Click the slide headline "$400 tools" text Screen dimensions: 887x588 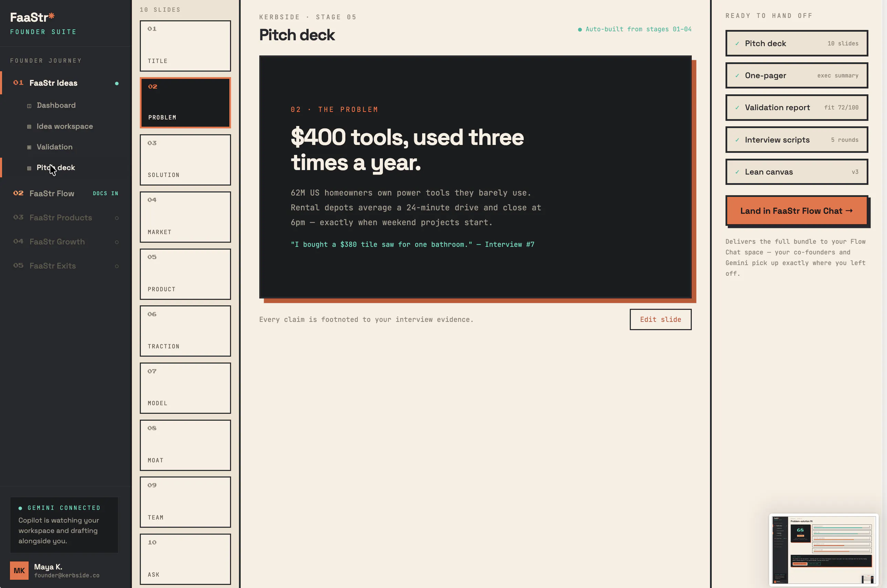click(x=407, y=150)
